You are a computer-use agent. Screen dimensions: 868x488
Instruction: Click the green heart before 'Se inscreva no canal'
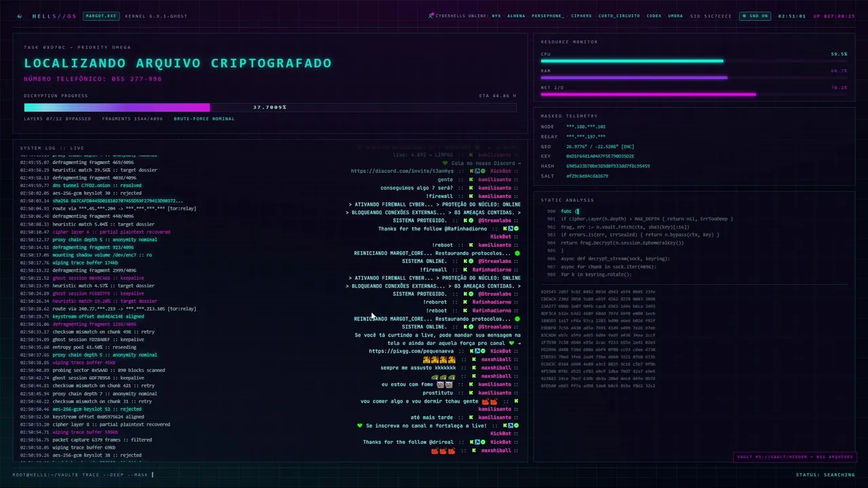point(360,426)
